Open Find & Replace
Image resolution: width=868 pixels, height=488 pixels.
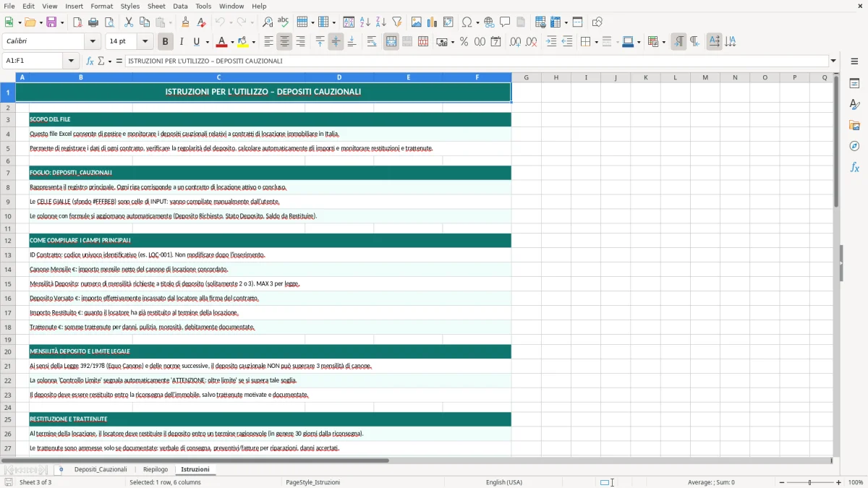point(268,22)
